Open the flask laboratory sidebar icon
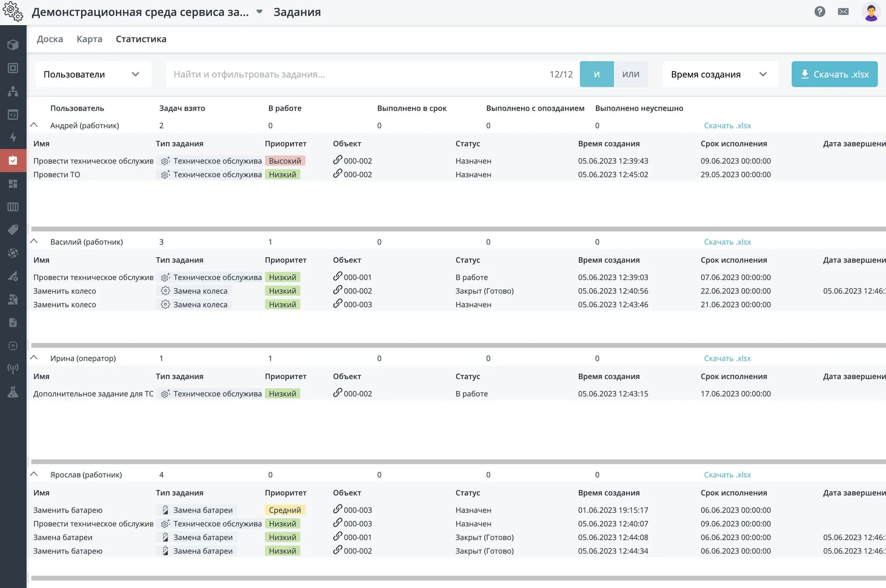 [13, 392]
